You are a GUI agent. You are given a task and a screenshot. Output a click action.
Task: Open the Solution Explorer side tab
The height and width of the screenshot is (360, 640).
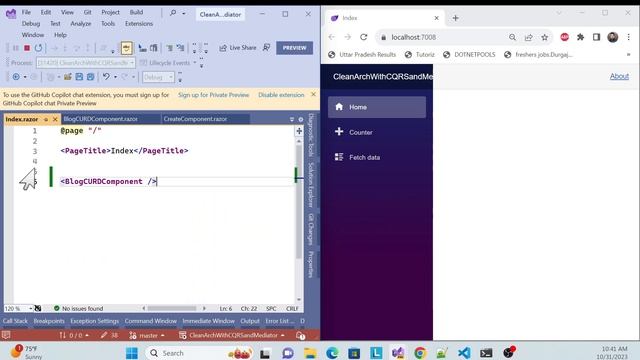(x=311, y=184)
